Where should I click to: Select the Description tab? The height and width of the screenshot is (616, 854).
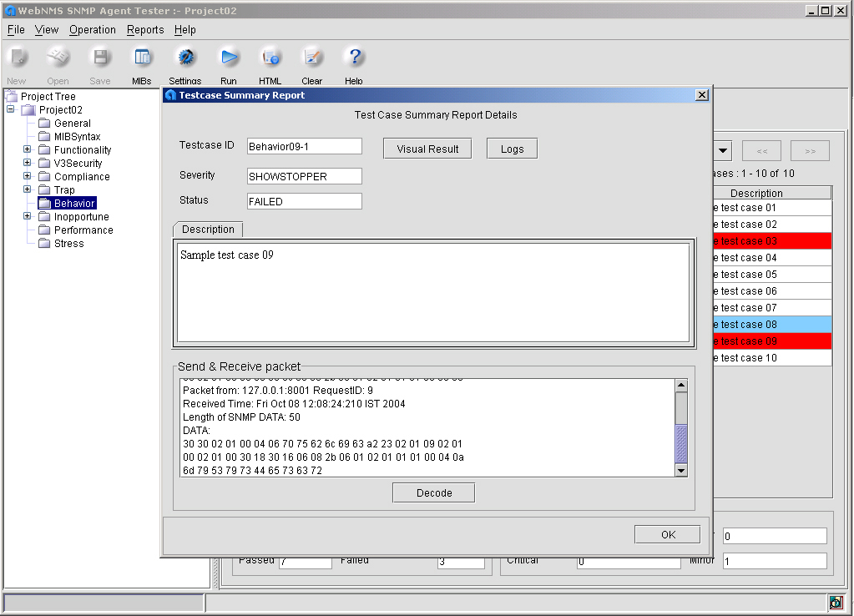point(208,230)
